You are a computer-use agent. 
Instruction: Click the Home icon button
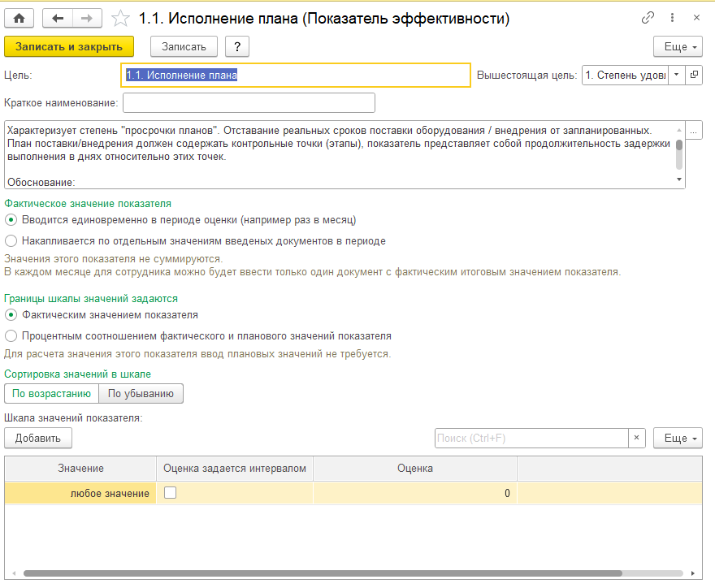(x=19, y=18)
